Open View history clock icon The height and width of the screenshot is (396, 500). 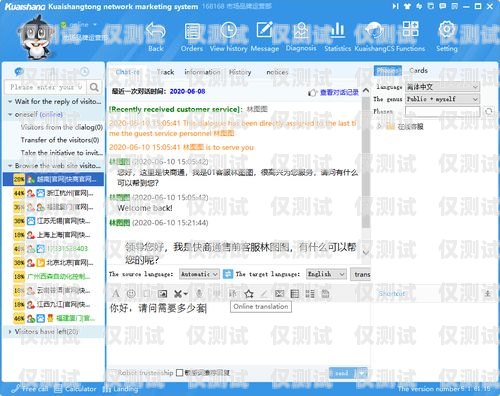coord(228,31)
